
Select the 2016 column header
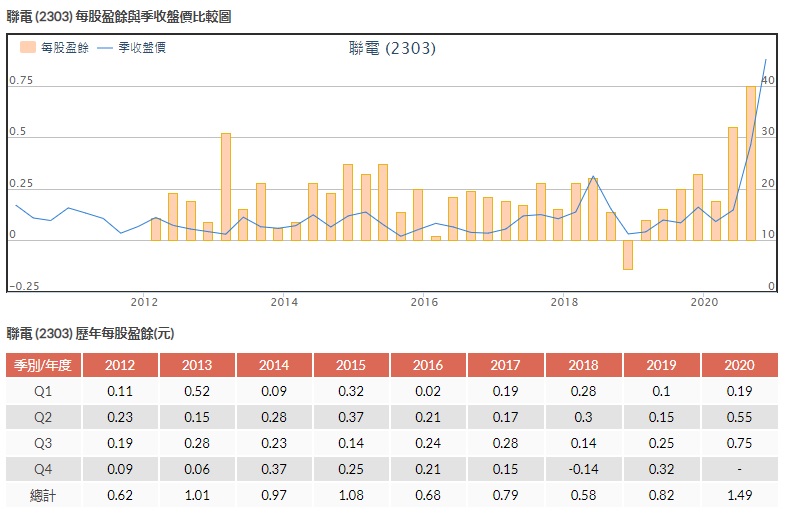coord(428,365)
